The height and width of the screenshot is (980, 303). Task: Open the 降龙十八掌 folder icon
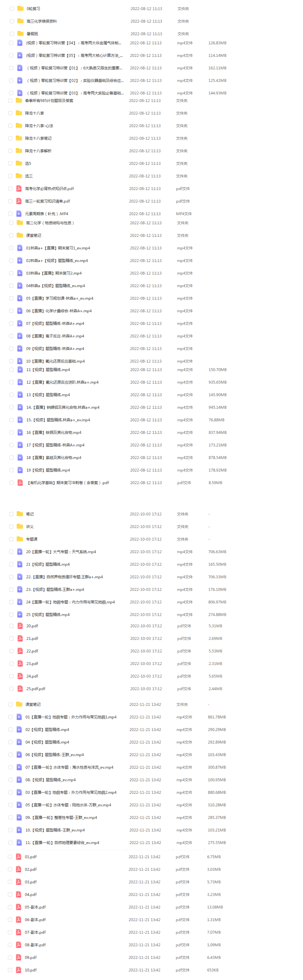coord(19,113)
